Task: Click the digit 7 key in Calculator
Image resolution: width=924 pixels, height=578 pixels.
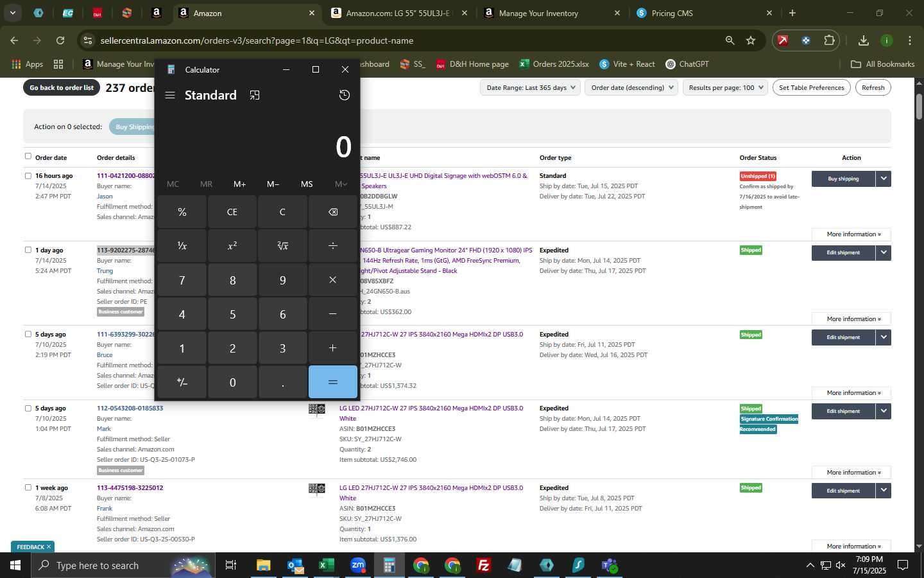Action: [182, 280]
